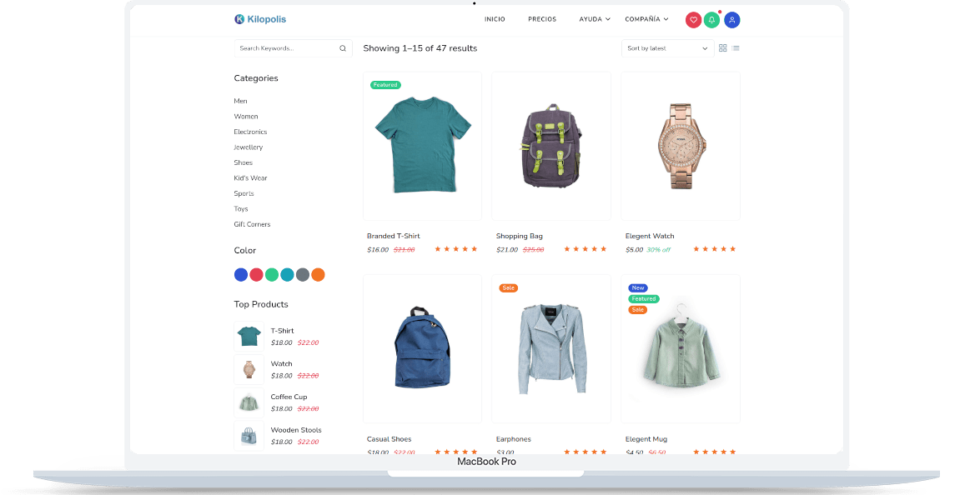The width and height of the screenshot is (980, 495).
Task: Filter by the red color swatch
Action: click(256, 275)
